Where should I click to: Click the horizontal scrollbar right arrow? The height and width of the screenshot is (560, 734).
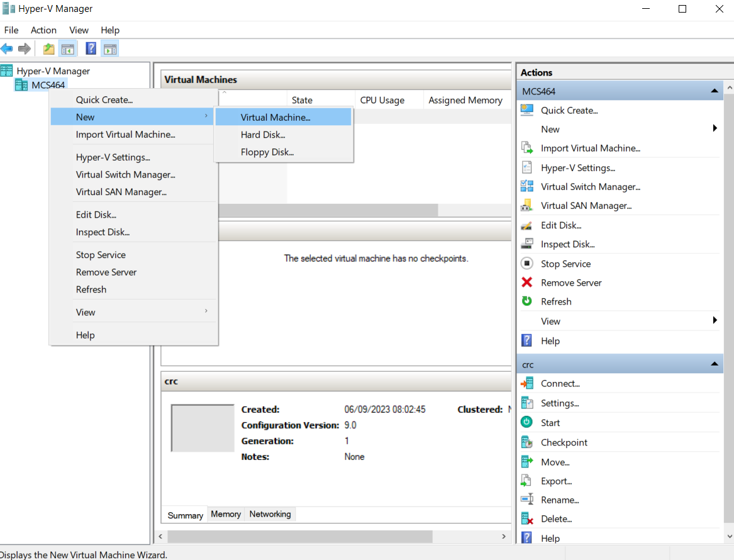coord(504,537)
